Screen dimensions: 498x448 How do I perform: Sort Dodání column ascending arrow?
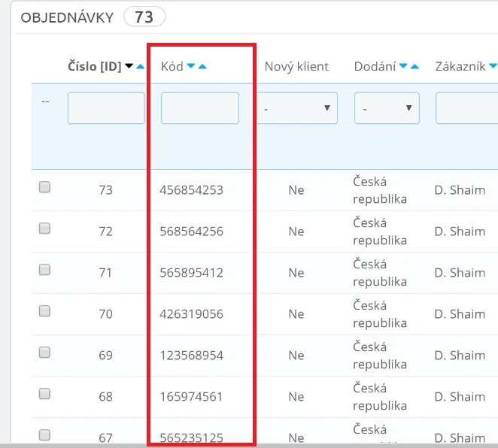pos(414,67)
